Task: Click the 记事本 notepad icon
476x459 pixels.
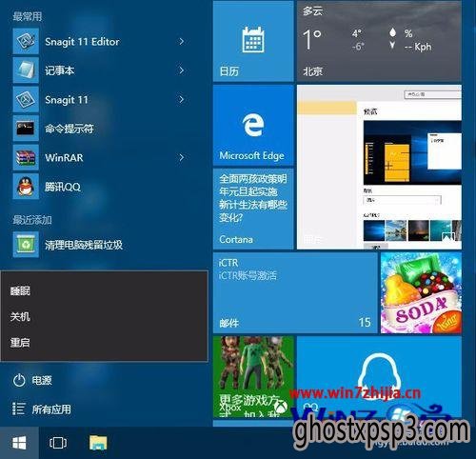Action: [26, 70]
